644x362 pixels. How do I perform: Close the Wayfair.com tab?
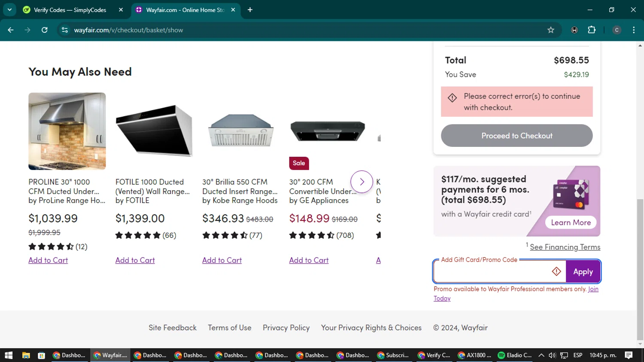click(233, 9)
